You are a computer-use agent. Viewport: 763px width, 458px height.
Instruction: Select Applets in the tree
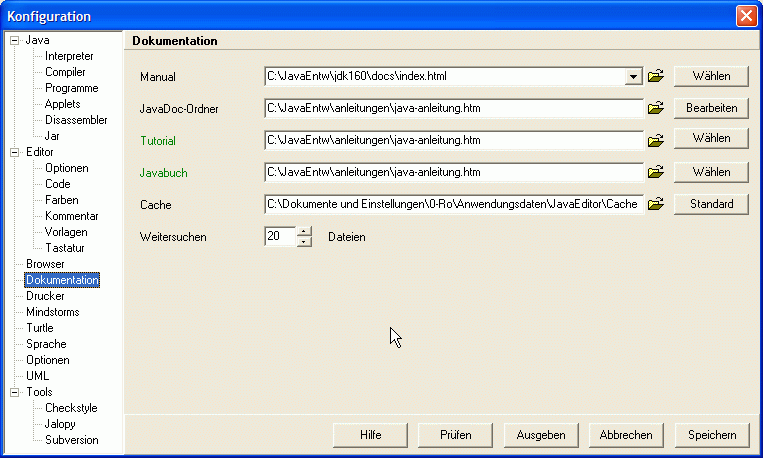point(62,104)
